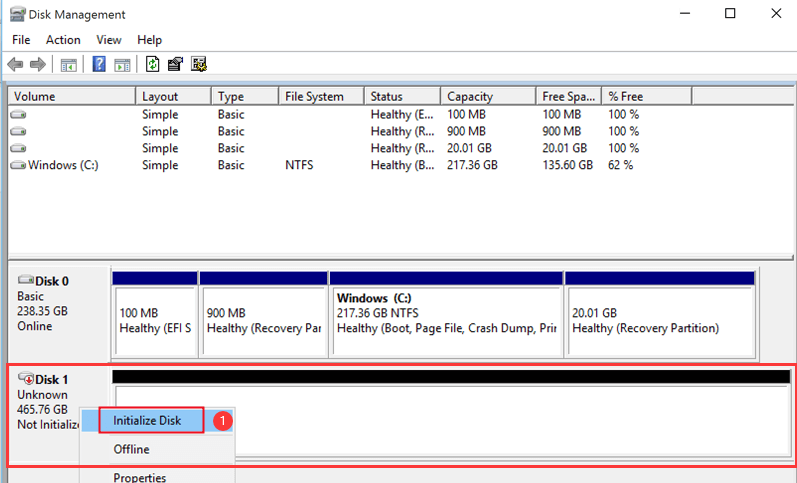Open the Help menu
797x483 pixels.
(149, 40)
